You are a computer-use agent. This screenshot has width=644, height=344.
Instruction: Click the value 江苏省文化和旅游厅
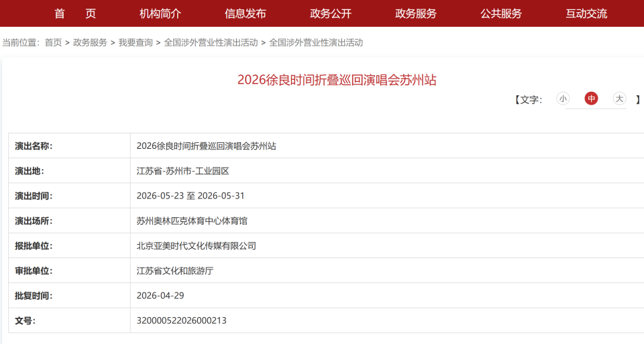click(x=175, y=271)
